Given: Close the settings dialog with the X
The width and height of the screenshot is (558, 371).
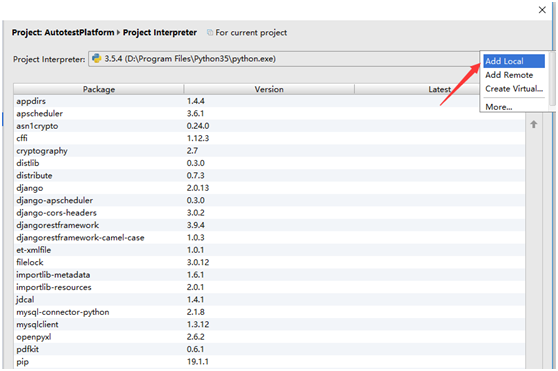Looking at the screenshot, I should (542, 10).
